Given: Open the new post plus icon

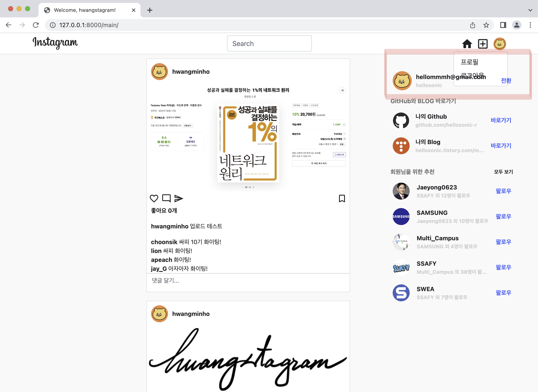Looking at the screenshot, I should pos(483,44).
